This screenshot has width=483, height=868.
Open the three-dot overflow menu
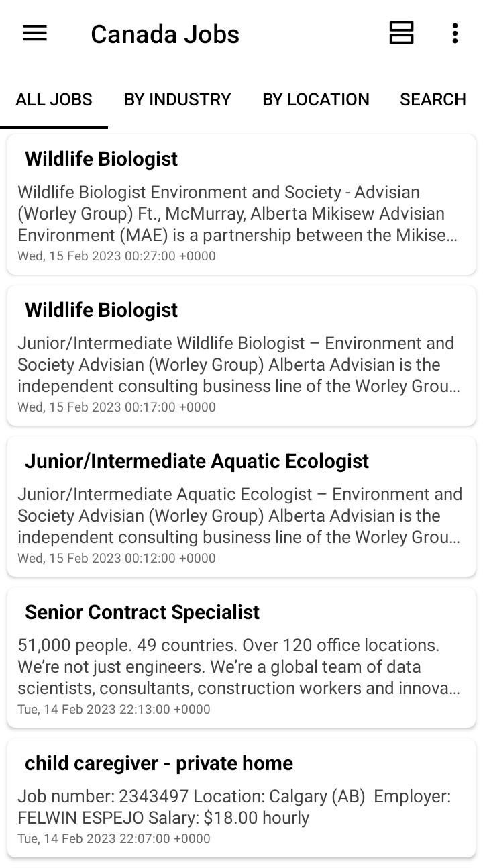455,33
